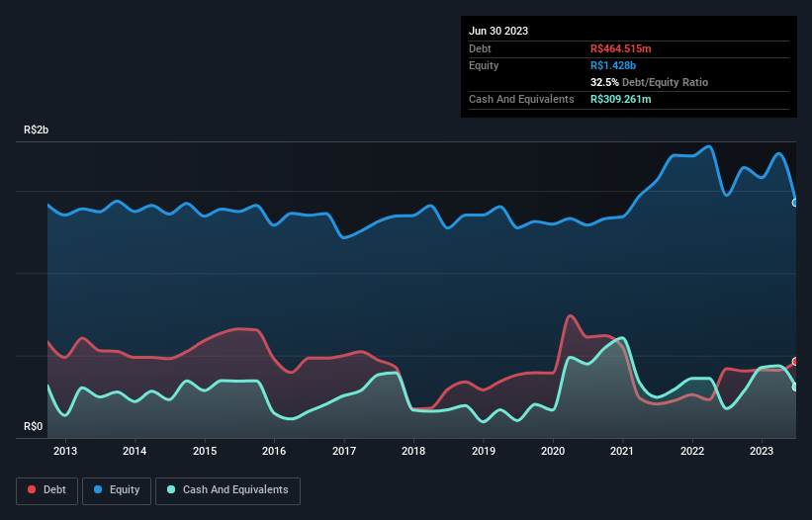Click the 2017 x-axis label
Screen dimensions: 812x520
click(x=344, y=451)
